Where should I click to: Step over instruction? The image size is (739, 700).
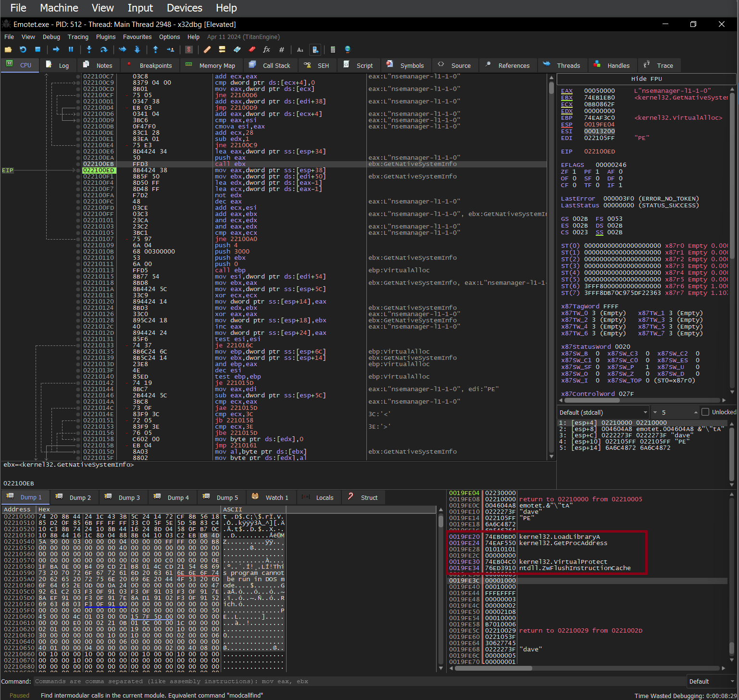click(104, 50)
